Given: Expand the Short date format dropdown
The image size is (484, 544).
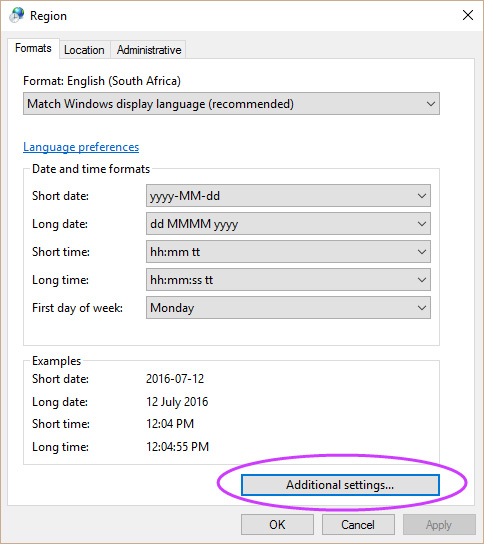Looking at the screenshot, I should click(x=288, y=196).
